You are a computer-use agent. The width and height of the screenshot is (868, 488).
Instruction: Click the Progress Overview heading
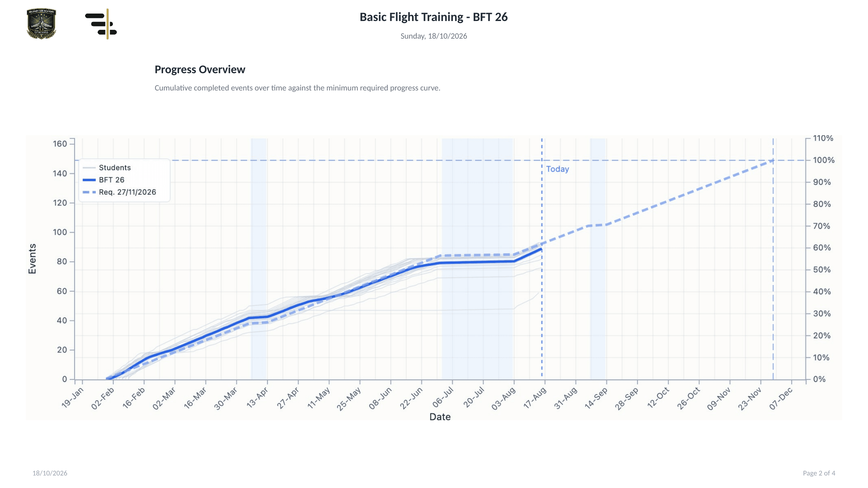[200, 69]
